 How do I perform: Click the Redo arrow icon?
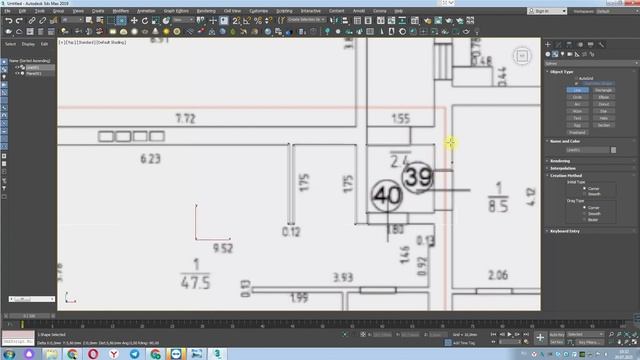point(19,20)
